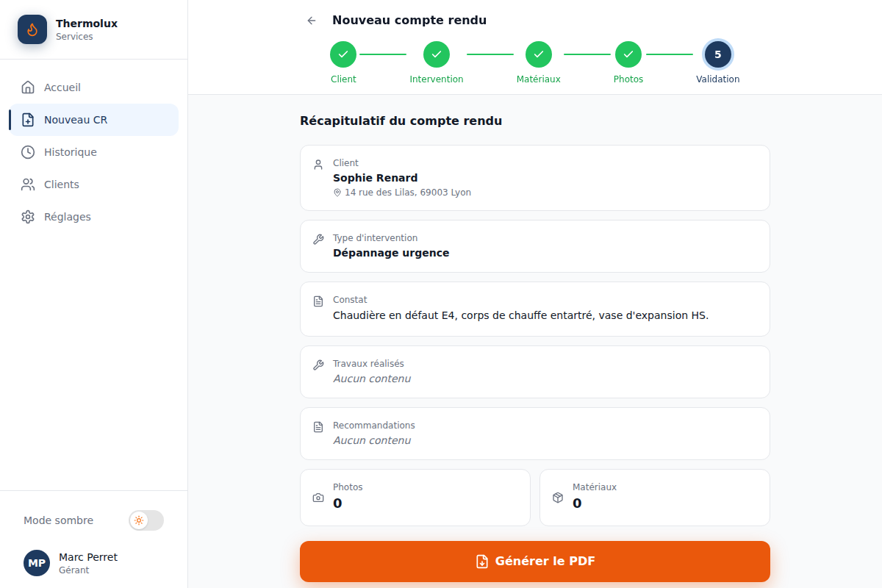Click the Réglages gear icon
The width and height of the screenshot is (882, 588).
(x=28, y=217)
